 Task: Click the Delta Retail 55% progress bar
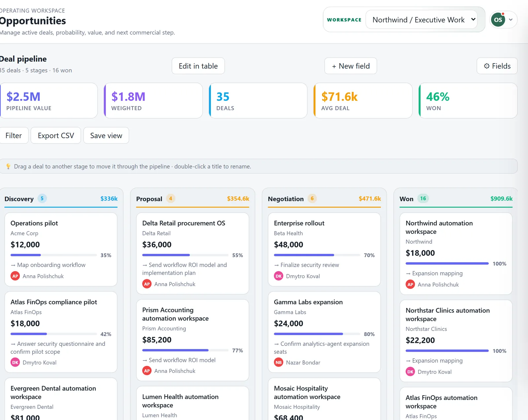(185, 255)
